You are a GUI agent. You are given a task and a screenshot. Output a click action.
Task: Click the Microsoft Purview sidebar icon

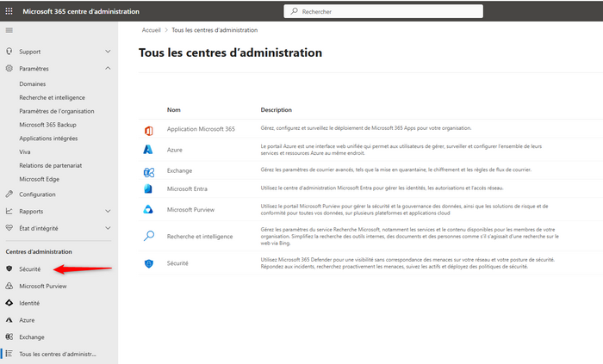click(9, 286)
